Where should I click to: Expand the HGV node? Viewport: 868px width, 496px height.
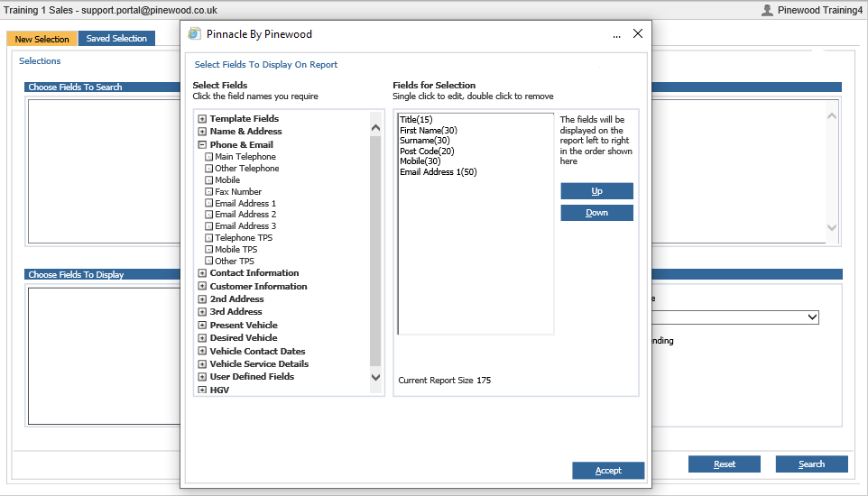[x=202, y=390]
